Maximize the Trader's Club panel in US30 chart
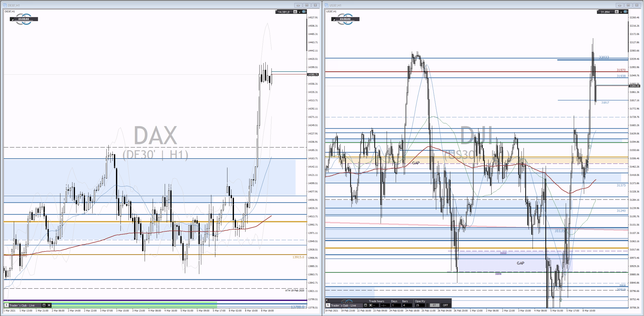This screenshot has height=316, width=644. [x=365, y=305]
